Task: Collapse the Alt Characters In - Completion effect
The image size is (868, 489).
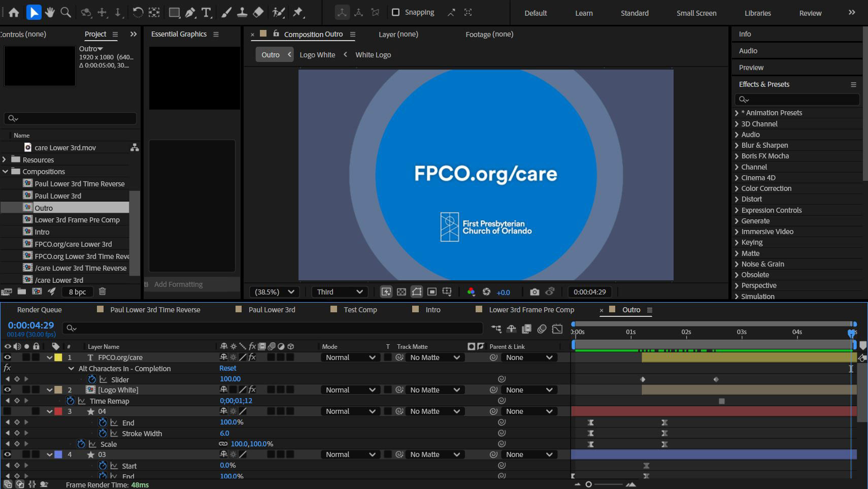Action: [x=71, y=369]
